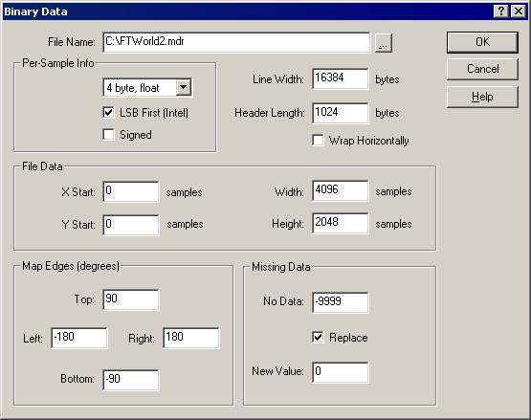Screen dimensions: 531x420
Task: Click the browse button beside File Name
Action: pyautogui.click(x=384, y=43)
